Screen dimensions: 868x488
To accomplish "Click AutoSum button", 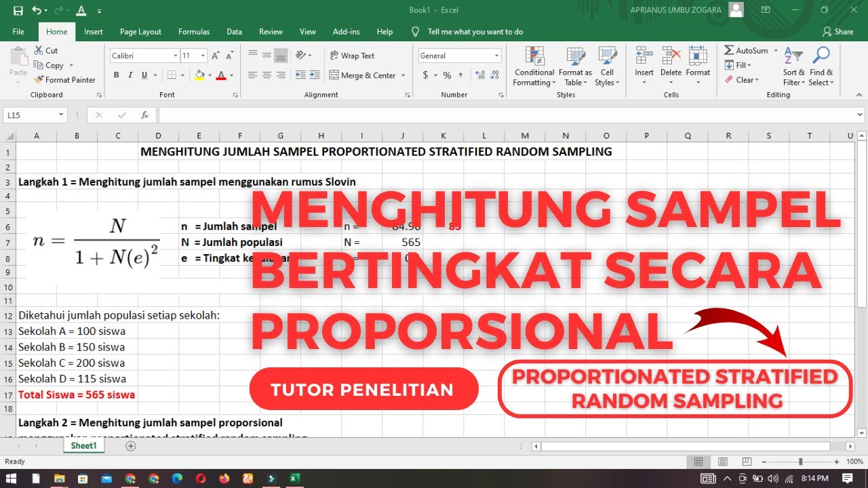I will click(746, 51).
